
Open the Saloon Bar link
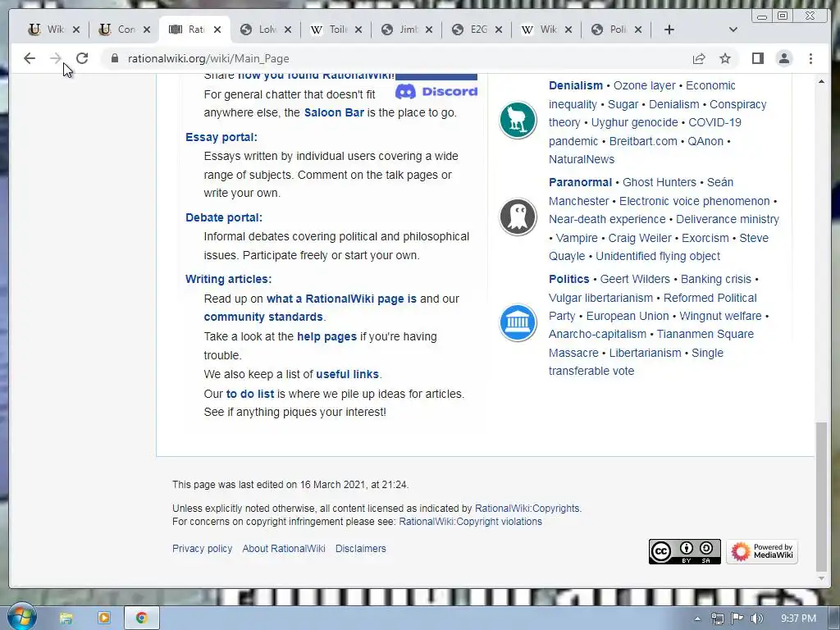pyautogui.click(x=334, y=112)
